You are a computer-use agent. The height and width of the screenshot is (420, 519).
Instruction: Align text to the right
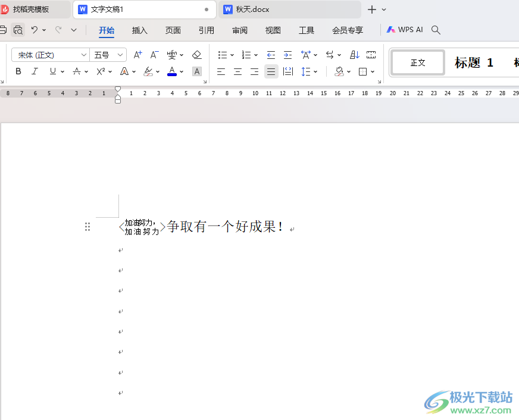tap(254, 71)
